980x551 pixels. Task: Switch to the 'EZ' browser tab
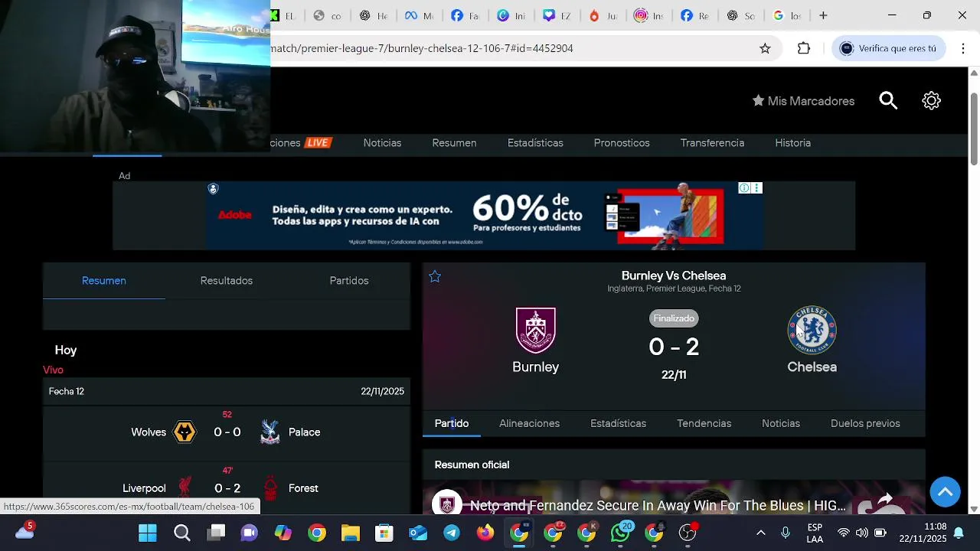[557, 15]
